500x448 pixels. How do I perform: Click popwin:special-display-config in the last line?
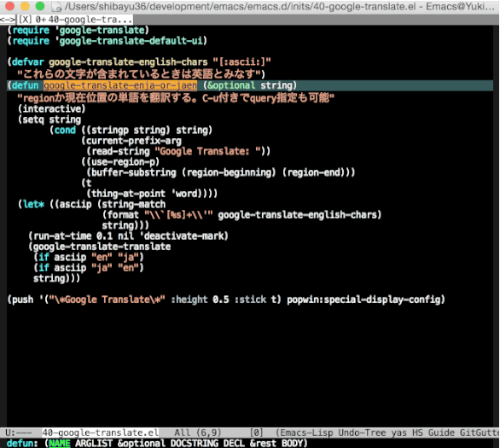pos(366,300)
